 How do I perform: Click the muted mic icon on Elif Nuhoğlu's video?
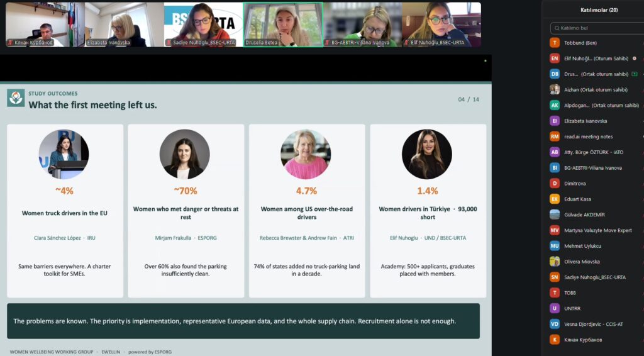(407, 43)
